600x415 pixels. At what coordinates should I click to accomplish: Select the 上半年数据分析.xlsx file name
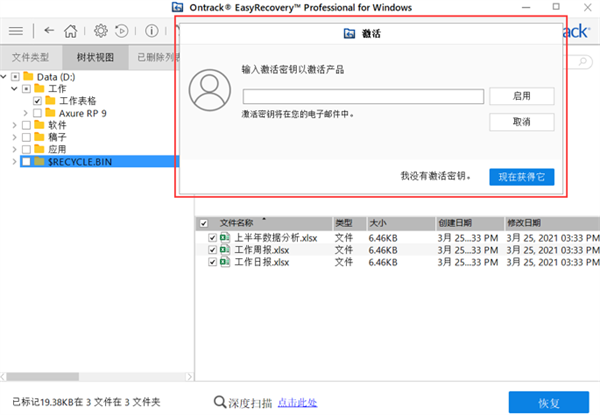pyautogui.click(x=276, y=238)
